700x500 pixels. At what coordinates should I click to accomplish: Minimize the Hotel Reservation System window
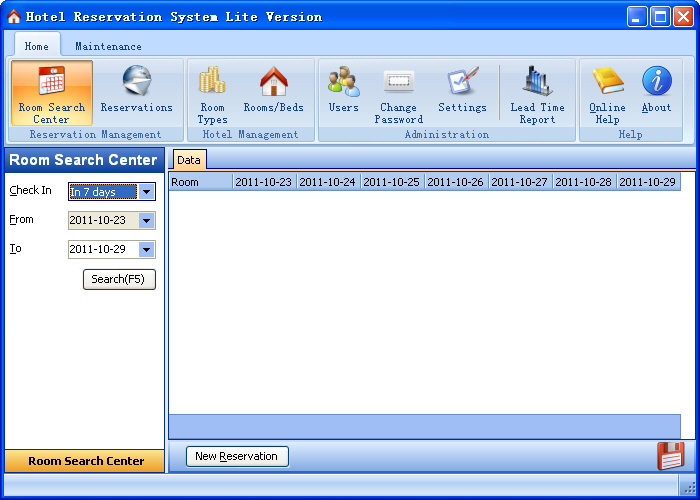pyautogui.click(x=637, y=17)
